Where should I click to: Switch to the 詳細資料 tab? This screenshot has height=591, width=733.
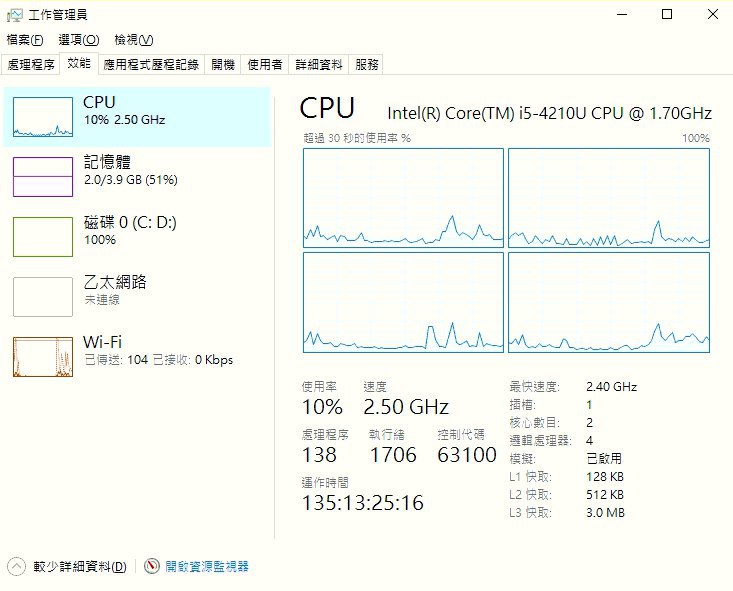tap(318, 65)
